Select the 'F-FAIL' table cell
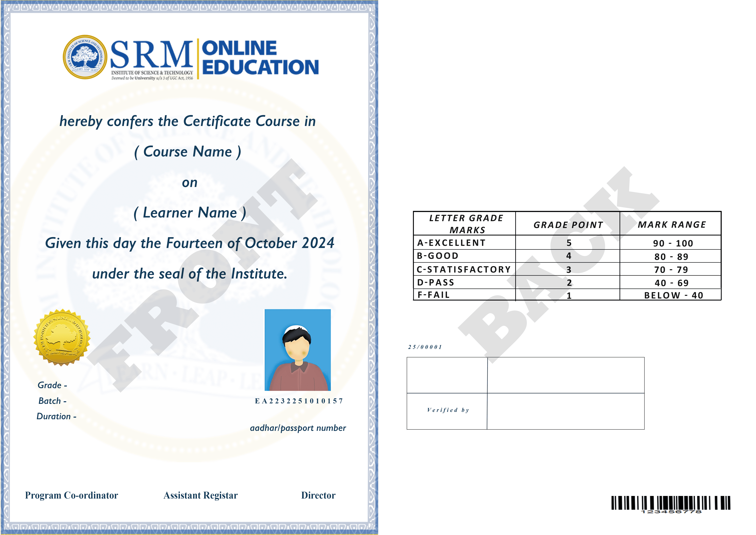The image size is (756, 535). pos(465,294)
